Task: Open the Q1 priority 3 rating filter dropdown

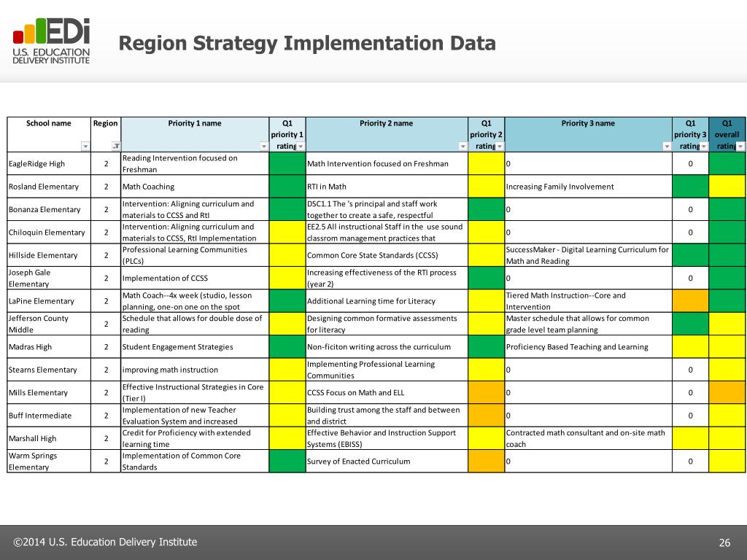Action: 704,146
